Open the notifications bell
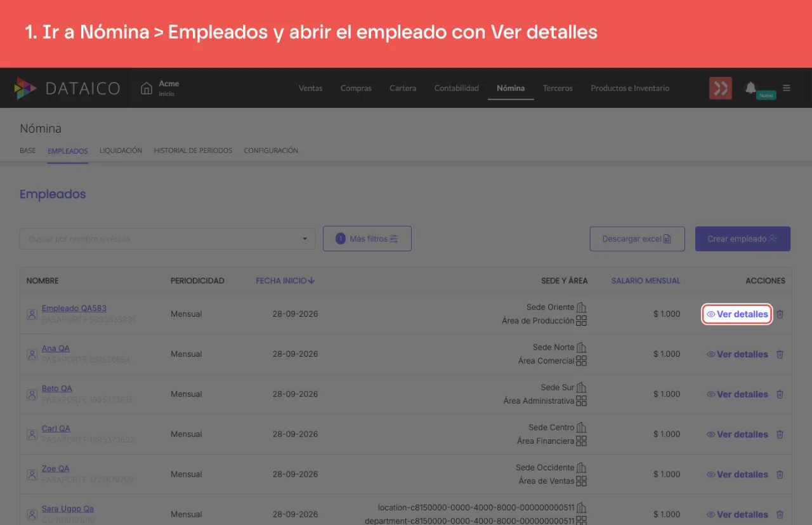The height and width of the screenshot is (525, 812). click(x=750, y=88)
